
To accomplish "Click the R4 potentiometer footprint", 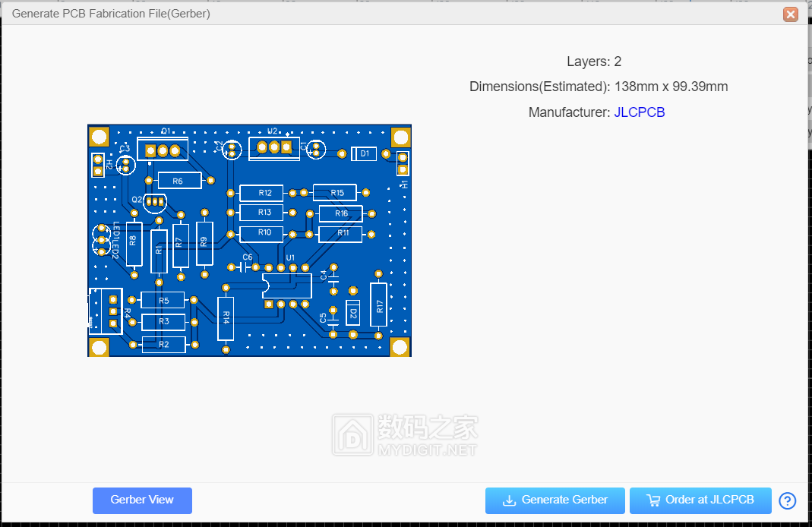I will 105,311.
